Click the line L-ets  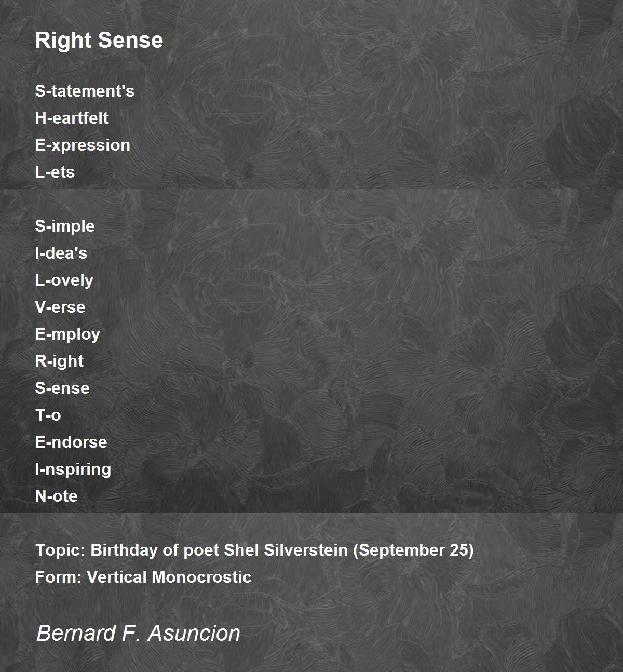55,172
